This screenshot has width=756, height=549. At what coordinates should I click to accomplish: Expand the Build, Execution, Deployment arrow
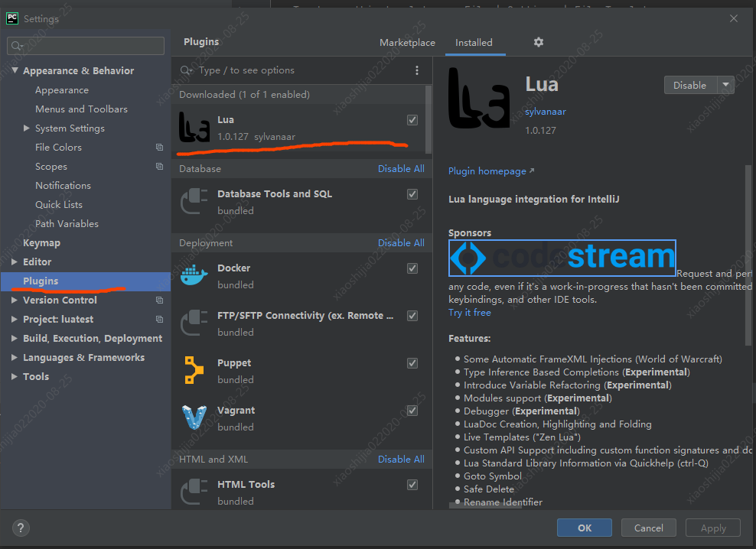pyautogui.click(x=15, y=339)
